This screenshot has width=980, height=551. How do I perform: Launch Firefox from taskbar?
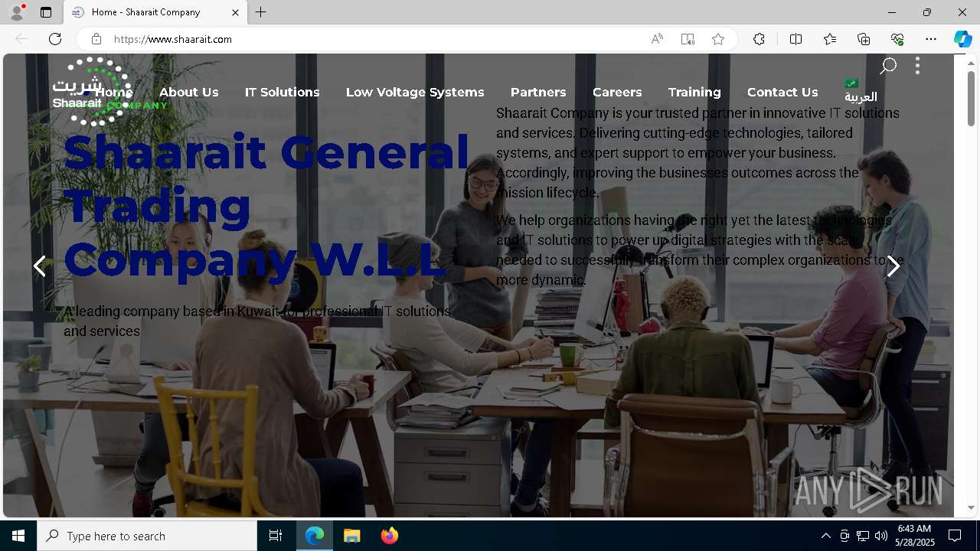click(x=390, y=536)
